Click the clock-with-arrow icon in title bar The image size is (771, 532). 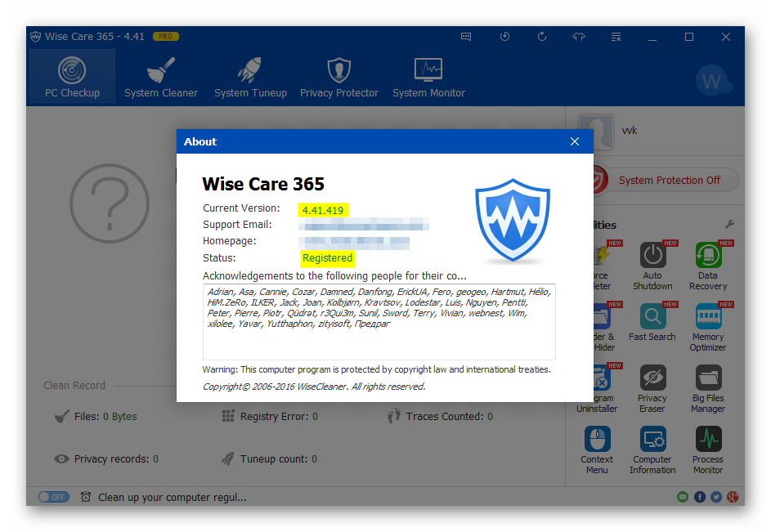pos(504,37)
